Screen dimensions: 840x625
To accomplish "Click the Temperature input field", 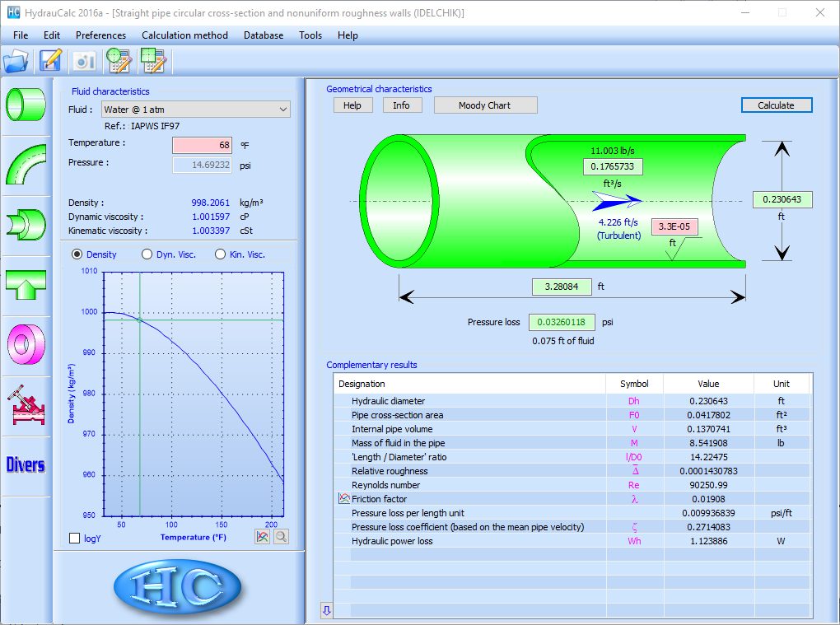I will 202,145.
